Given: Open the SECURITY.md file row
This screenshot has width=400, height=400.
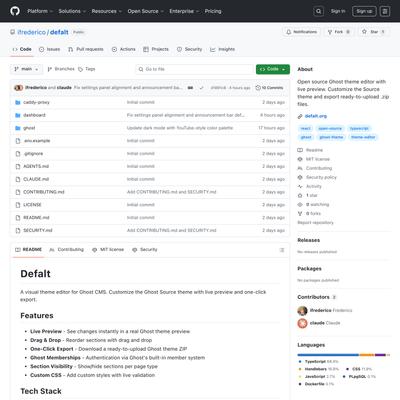Looking at the screenshot, I should click(x=150, y=230).
